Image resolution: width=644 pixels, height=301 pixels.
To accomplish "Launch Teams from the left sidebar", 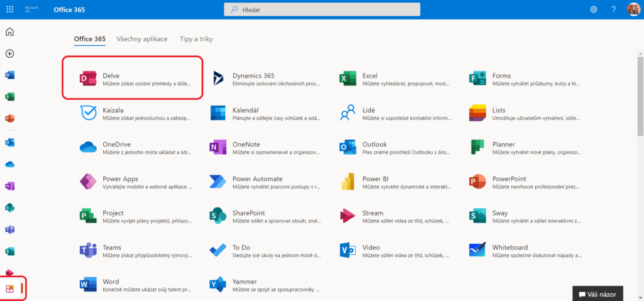I will 9,229.
